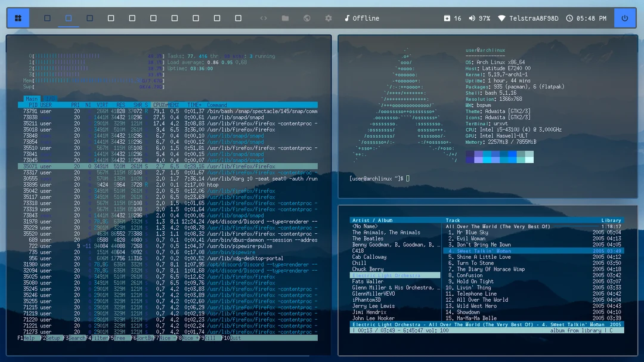This screenshot has height=362, width=644.
Task: Click the volume icon at 97%
Action: tap(472, 18)
